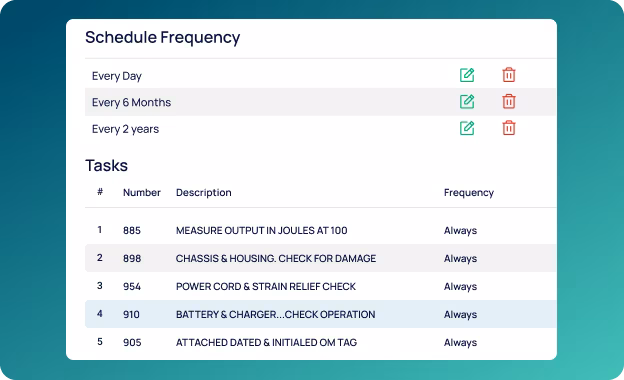This screenshot has height=380, width=624.
Task: Delete the Every 2 years schedule
Action: tap(509, 128)
